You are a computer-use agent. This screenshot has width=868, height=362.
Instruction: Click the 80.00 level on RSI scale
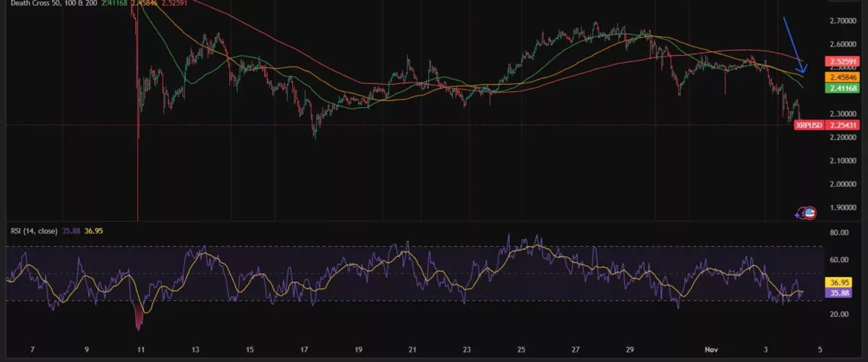click(x=839, y=233)
